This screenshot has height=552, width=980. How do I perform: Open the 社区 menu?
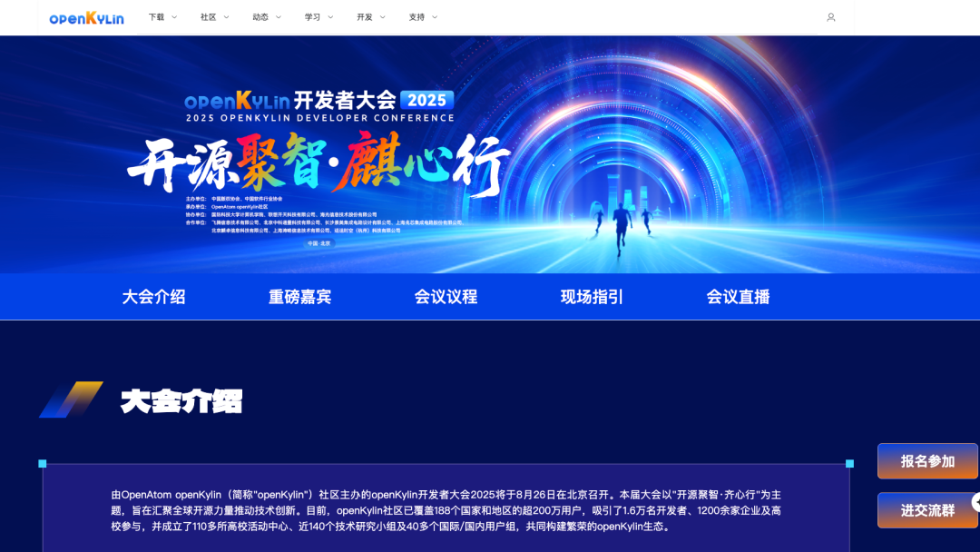(208, 17)
